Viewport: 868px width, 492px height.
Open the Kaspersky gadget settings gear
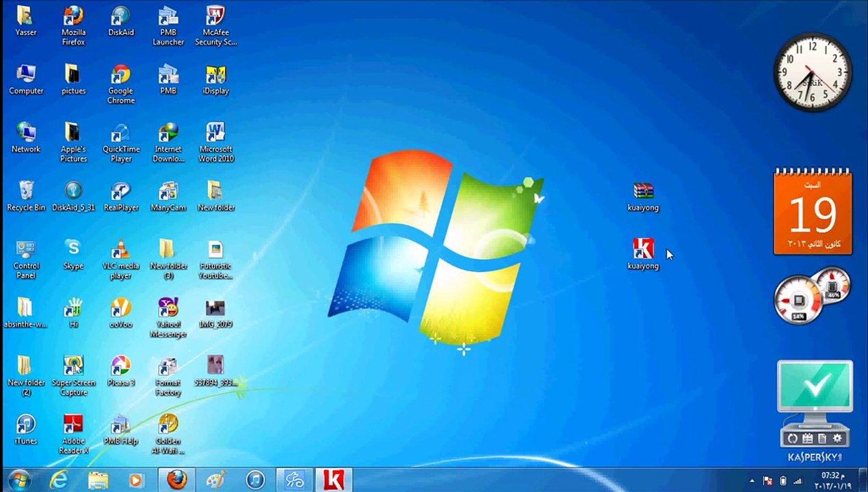837,438
